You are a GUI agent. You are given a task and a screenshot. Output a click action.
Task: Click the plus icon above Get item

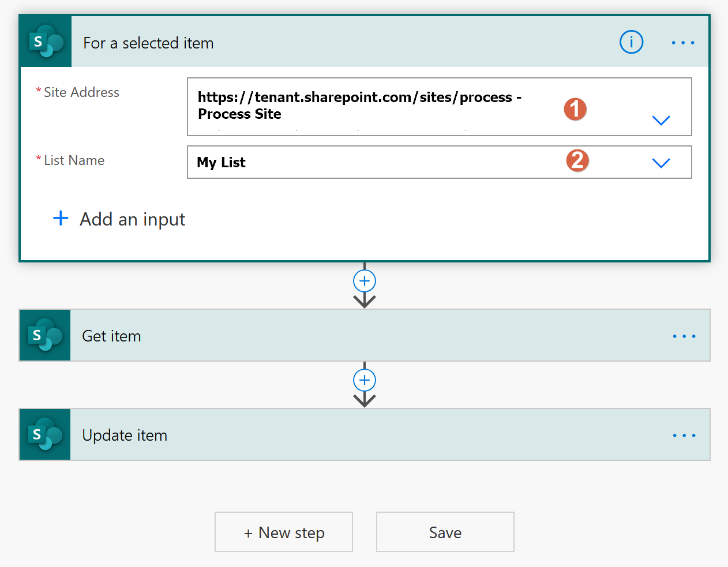(x=364, y=281)
